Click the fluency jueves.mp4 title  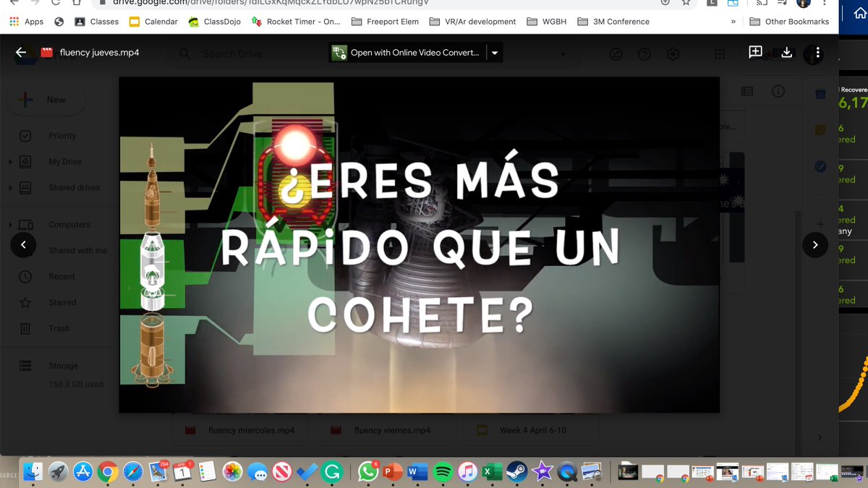coord(99,53)
